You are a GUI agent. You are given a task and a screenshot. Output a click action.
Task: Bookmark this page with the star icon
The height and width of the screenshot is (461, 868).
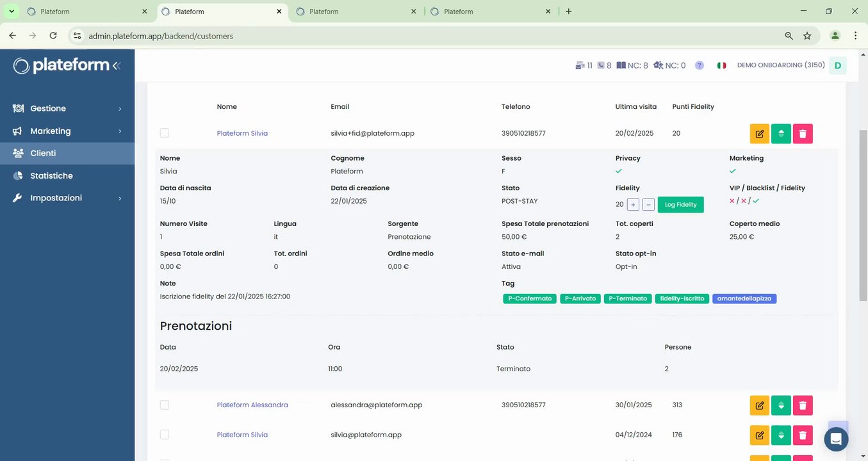807,36
